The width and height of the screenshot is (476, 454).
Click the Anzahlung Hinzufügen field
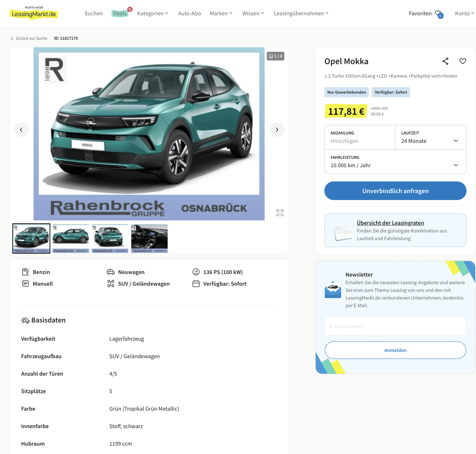point(360,137)
